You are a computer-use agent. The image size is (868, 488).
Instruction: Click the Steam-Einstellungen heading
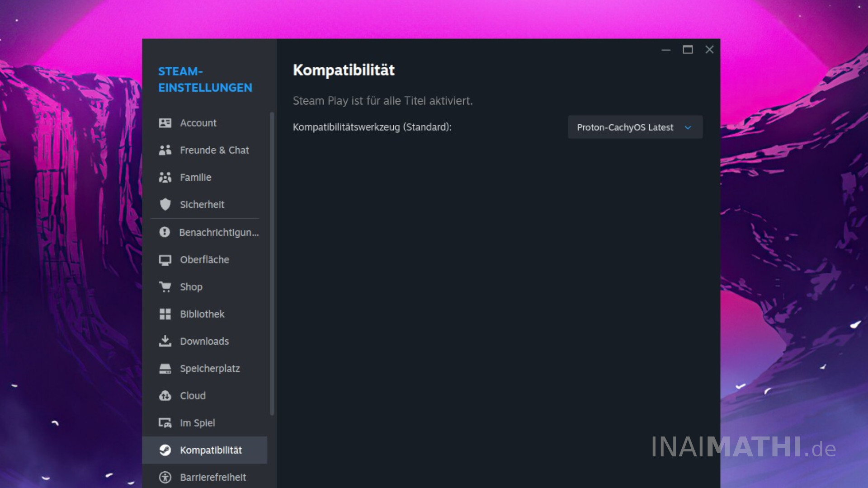[x=205, y=80]
